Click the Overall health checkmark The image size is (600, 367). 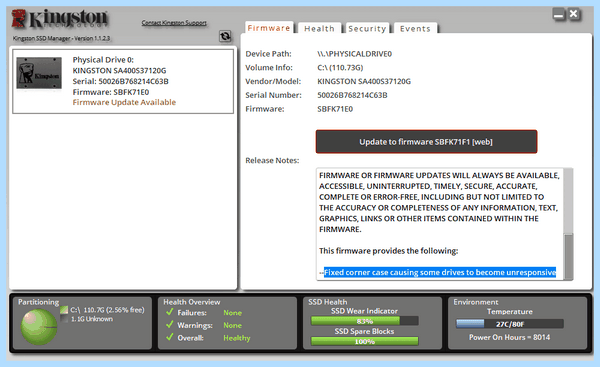(170, 338)
